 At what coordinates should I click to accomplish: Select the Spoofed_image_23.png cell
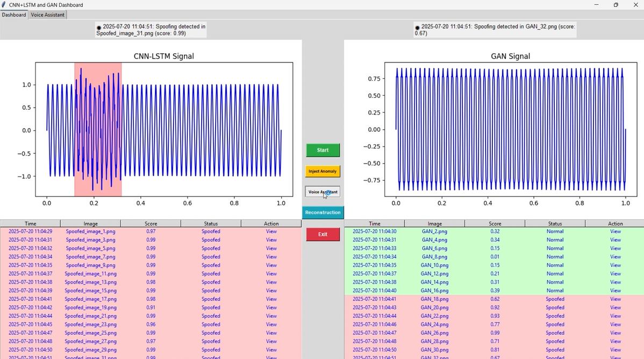tap(90, 325)
